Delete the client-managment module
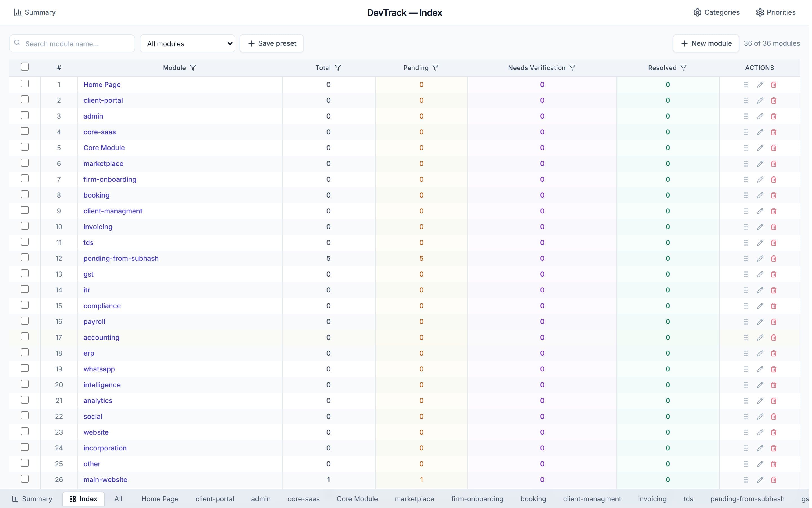Screen dimensions: 812x508 [773, 211]
